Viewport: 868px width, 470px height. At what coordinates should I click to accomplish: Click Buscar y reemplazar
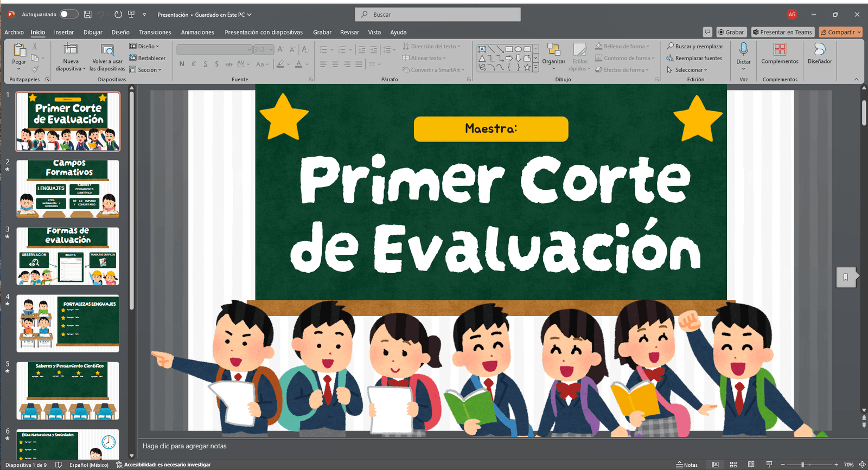[694, 47]
